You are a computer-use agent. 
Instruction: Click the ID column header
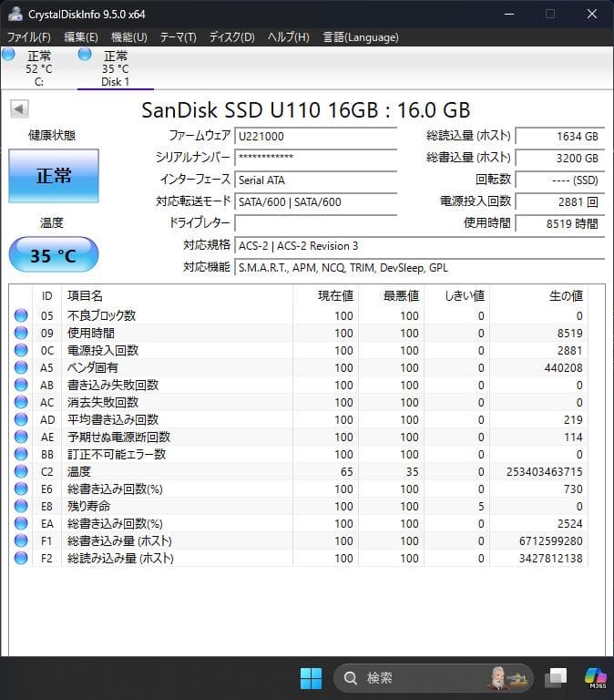pyautogui.click(x=46, y=295)
